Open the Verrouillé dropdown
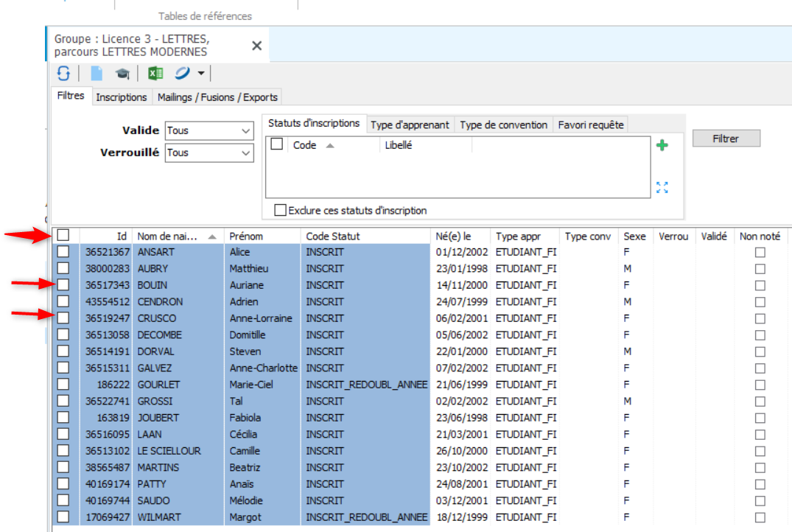The height and width of the screenshot is (532, 792). pos(246,153)
